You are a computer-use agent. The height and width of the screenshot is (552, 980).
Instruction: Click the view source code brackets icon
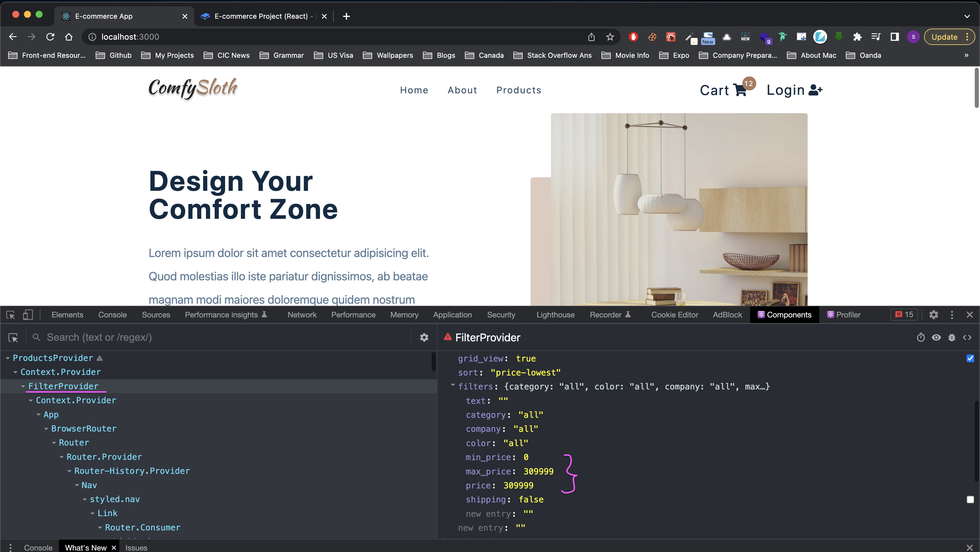tap(967, 338)
